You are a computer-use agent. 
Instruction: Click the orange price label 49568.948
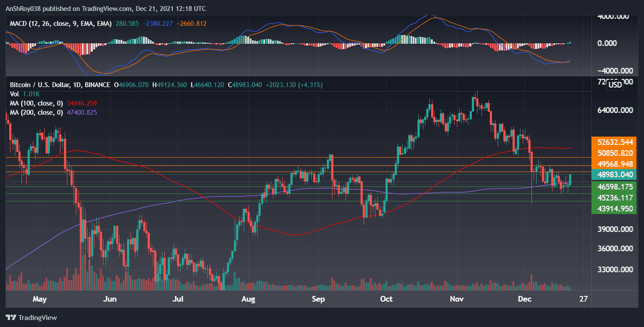[613, 164]
